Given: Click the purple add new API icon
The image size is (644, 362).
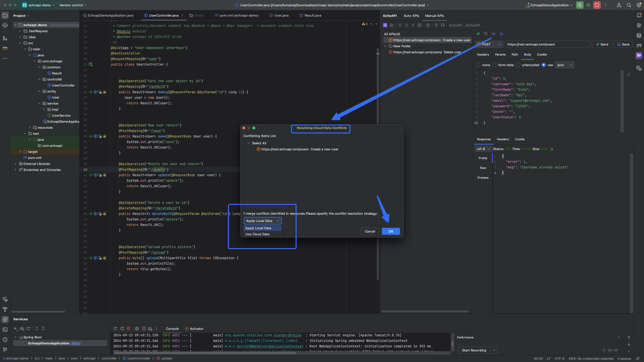Looking at the screenshot, I should pos(385,25).
